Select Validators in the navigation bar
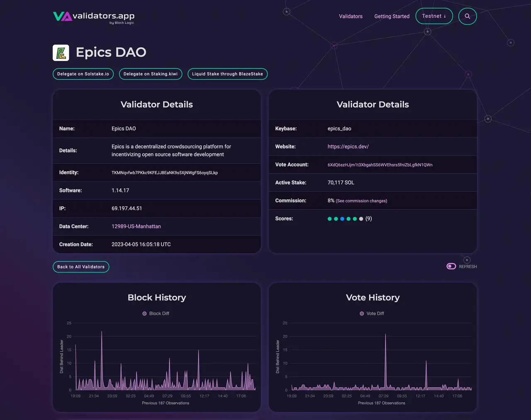 point(351,16)
